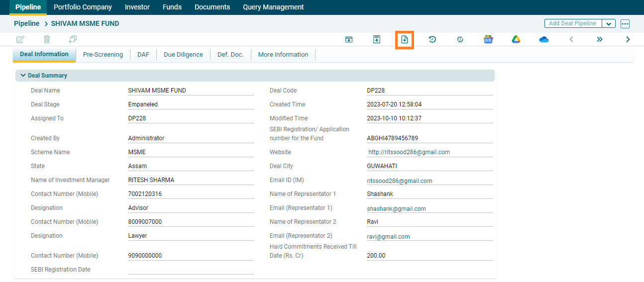Switch to the Due Diligence tab
The image size is (644, 282).
(x=183, y=55)
